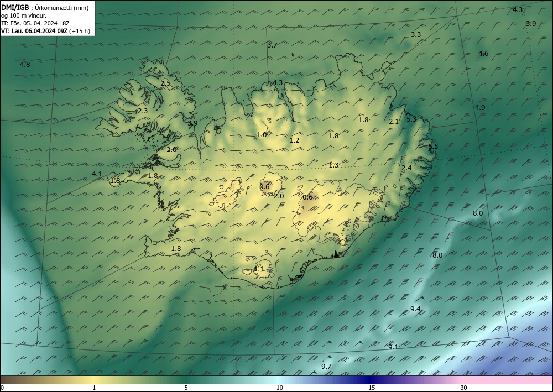This screenshot has width=553, height=392.
Task: Click the legend tick label 1
Action: (94, 388)
